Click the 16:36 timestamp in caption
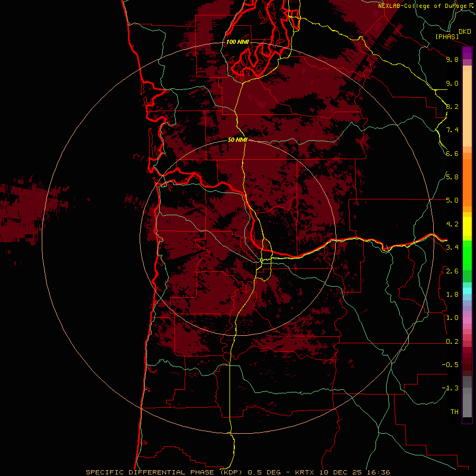This screenshot has height=476, width=476. point(379,472)
